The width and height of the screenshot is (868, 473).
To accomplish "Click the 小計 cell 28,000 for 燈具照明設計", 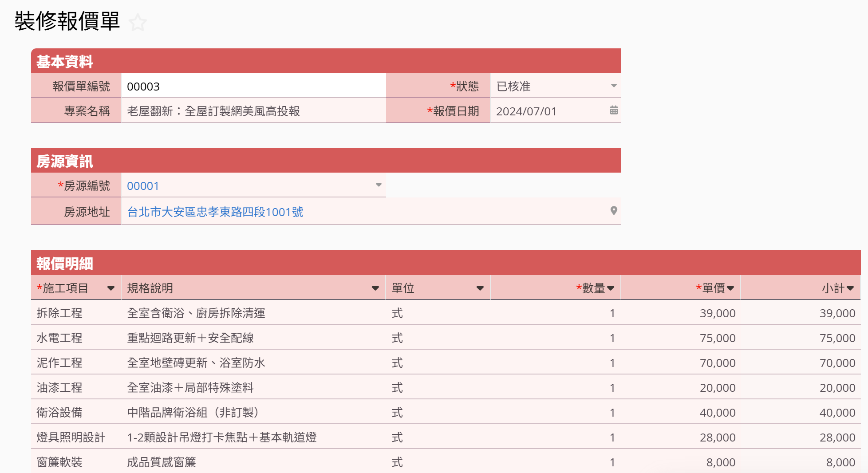I will pyautogui.click(x=801, y=437).
